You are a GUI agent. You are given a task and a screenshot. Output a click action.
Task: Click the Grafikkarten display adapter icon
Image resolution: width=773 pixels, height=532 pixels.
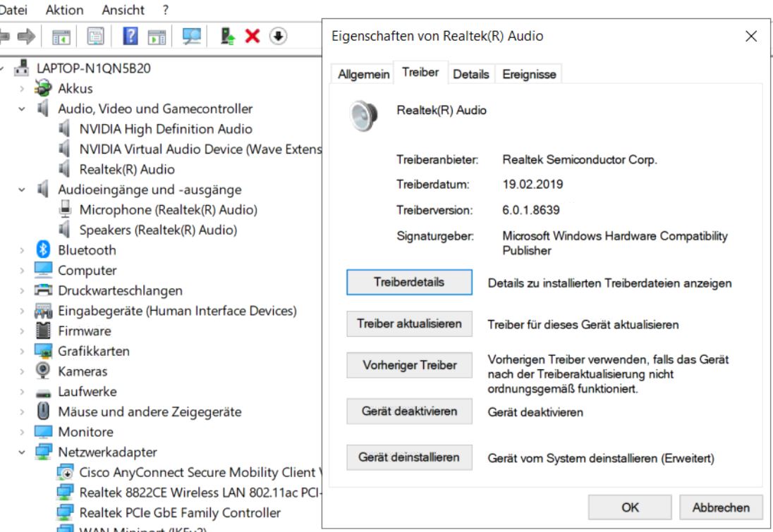coord(44,351)
